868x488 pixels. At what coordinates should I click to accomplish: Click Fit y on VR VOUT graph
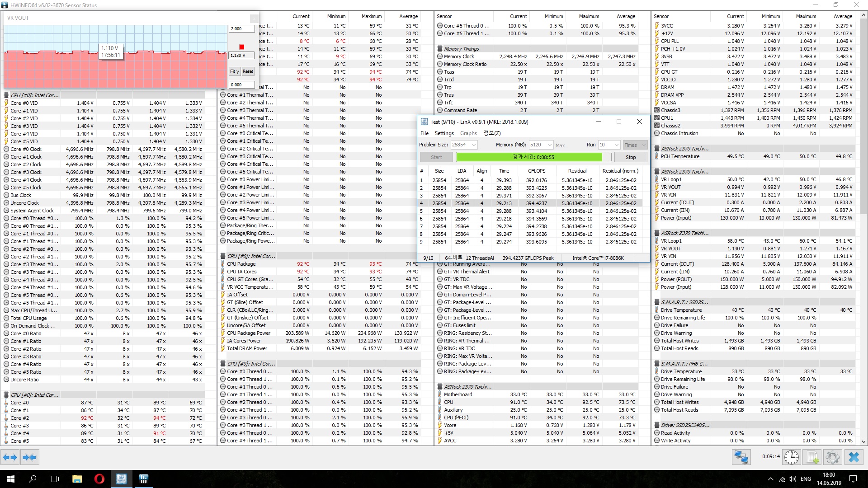tap(234, 71)
